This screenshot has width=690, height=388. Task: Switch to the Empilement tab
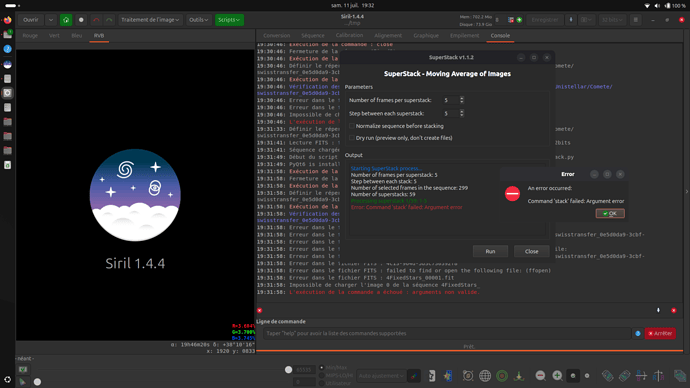[x=464, y=36]
